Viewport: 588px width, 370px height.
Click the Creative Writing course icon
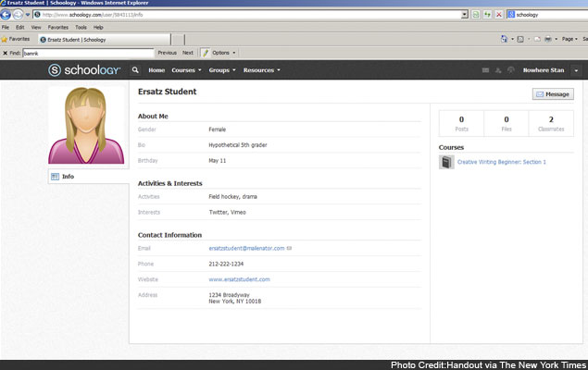coord(446,162)
